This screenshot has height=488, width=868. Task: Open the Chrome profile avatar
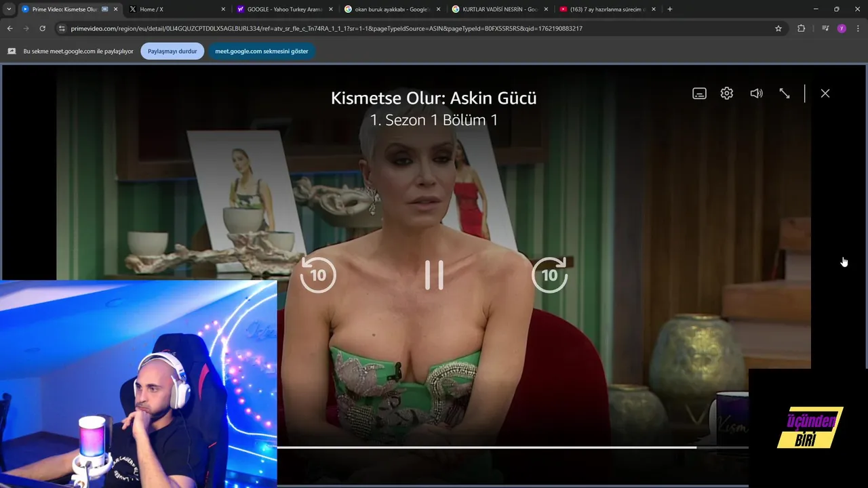(842, 28)
